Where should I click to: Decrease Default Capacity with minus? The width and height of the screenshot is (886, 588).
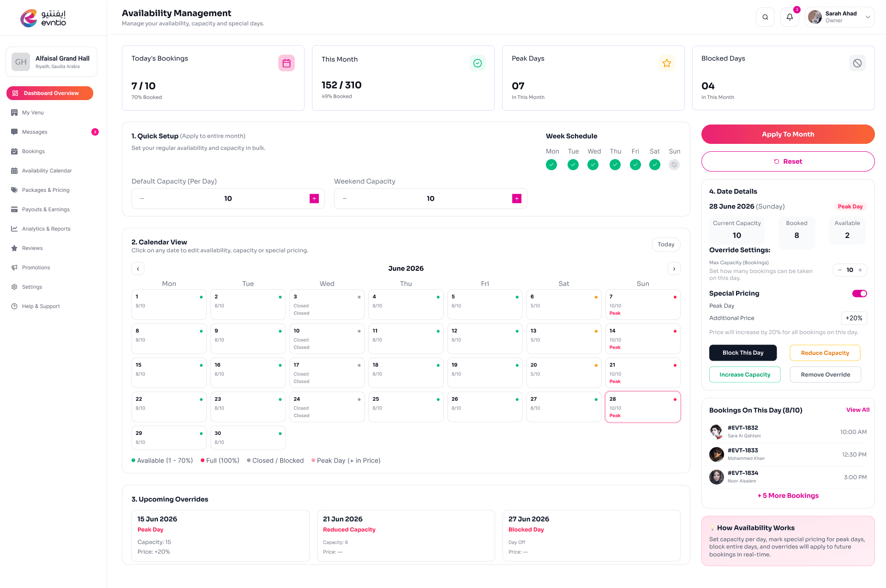pyautogui.click(x=142, y=199)
